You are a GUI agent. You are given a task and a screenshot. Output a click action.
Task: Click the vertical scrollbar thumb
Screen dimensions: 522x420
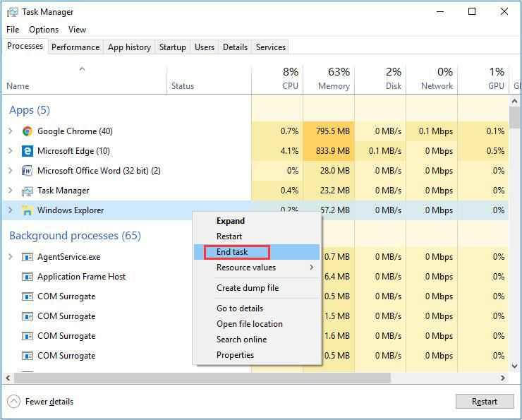tap(515, 117)
